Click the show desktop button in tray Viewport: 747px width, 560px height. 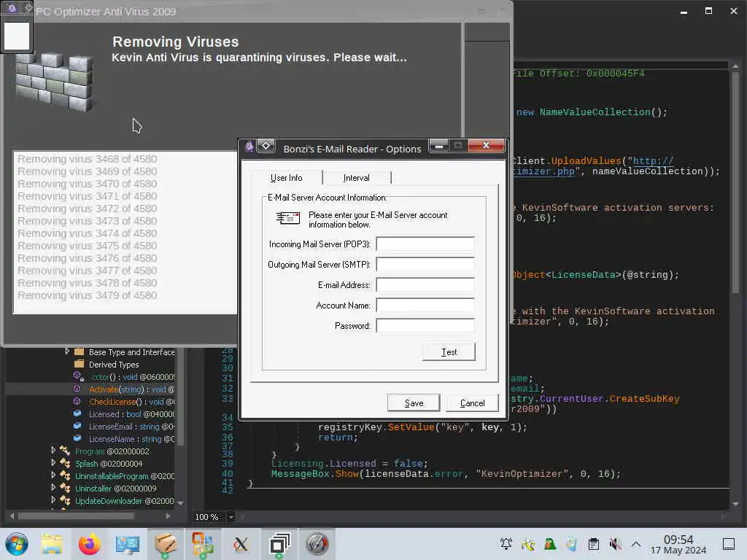click(x=729, y=544)
